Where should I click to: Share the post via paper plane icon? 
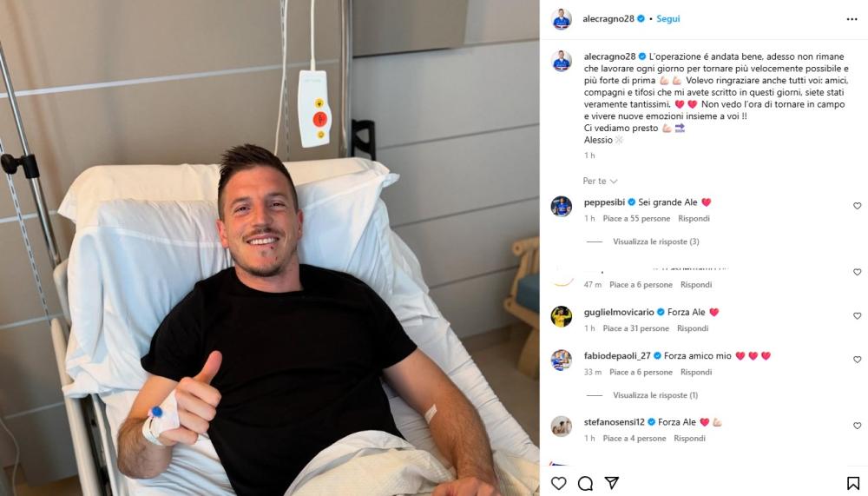pyautogui.click(x=612, y=483)
